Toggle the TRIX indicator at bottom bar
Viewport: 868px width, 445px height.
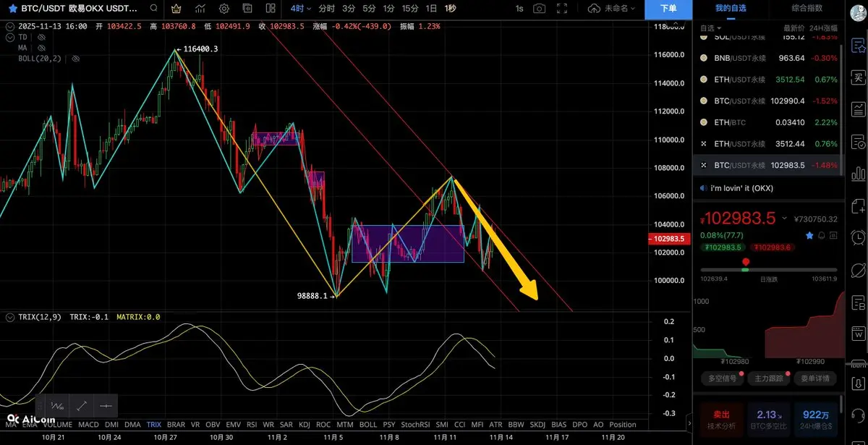pyautogui.click(x=154, y=425)
